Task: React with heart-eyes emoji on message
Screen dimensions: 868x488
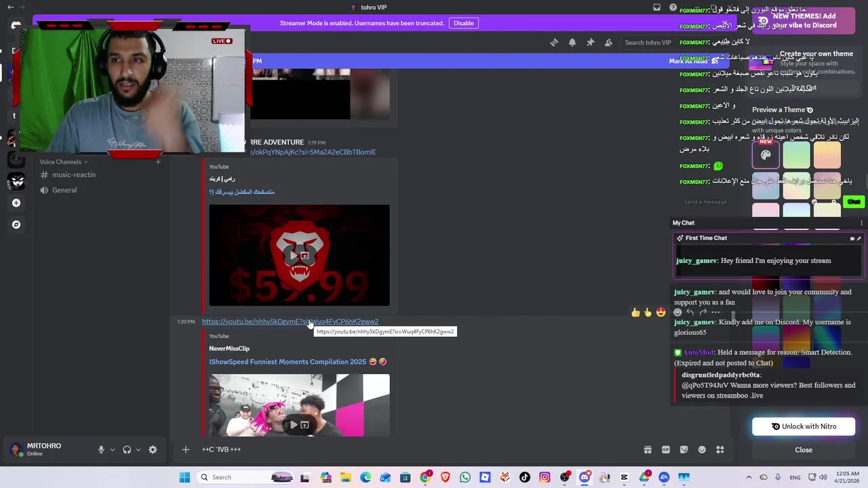Action: point(660,312)
